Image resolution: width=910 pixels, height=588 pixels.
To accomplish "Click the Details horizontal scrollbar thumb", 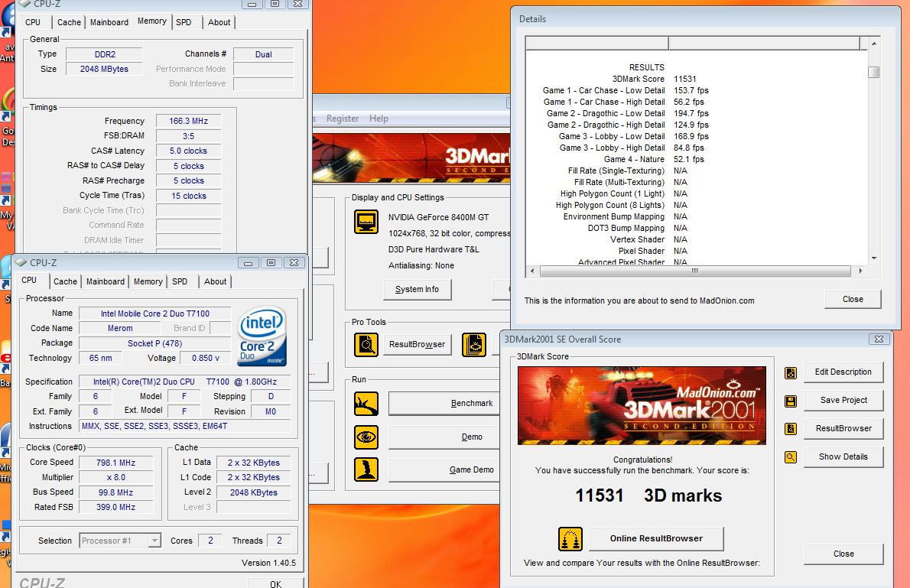I will 694,271.
